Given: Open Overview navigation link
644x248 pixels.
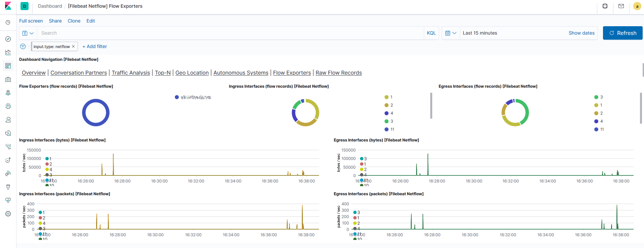Looking at the screenshot, I should 34,73.
